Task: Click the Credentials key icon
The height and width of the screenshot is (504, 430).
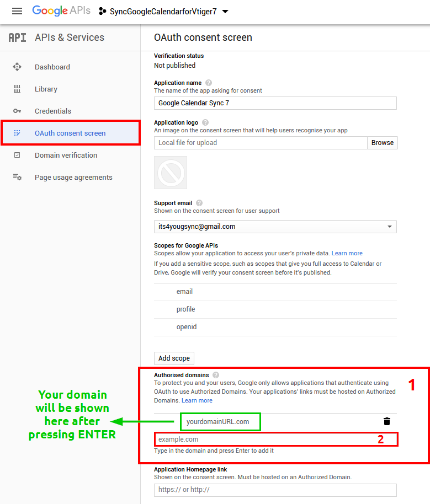Action: coord(17,111)
